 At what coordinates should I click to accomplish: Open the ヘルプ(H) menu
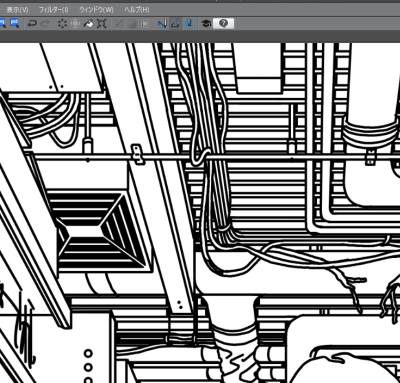point(137,10)
